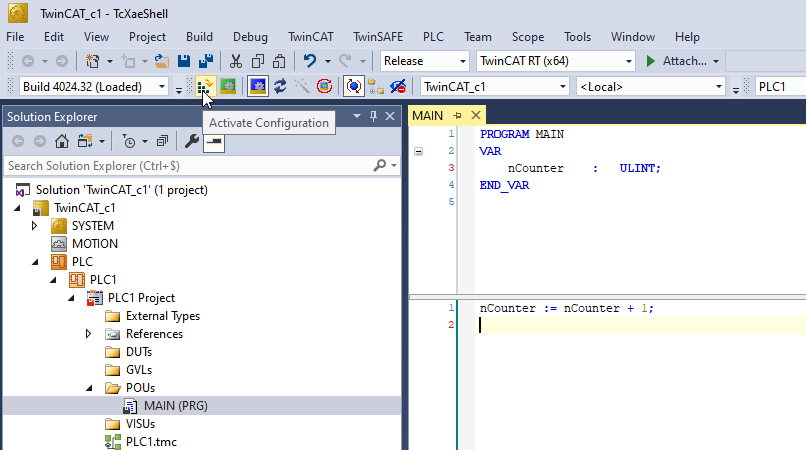806x450 pixels.
Task: Click the Cut scissors icon
Action: (236, 61)
